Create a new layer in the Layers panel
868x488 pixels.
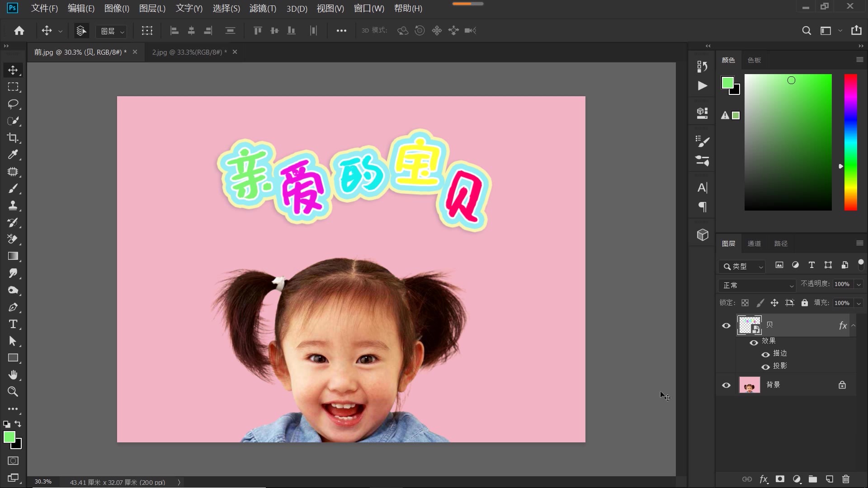[x=829, y=479]
